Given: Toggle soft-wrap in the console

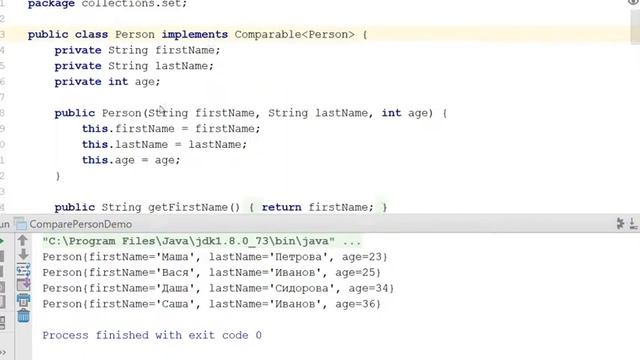Looking at the screenshot, I should (x=23, y=270).
